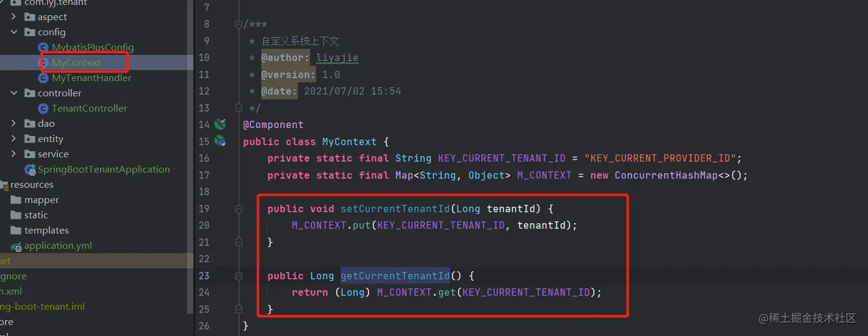Collapse the controller folder arrow
Image resolution: width=868 pixels, height=336 pixels.
pos(14,93)
